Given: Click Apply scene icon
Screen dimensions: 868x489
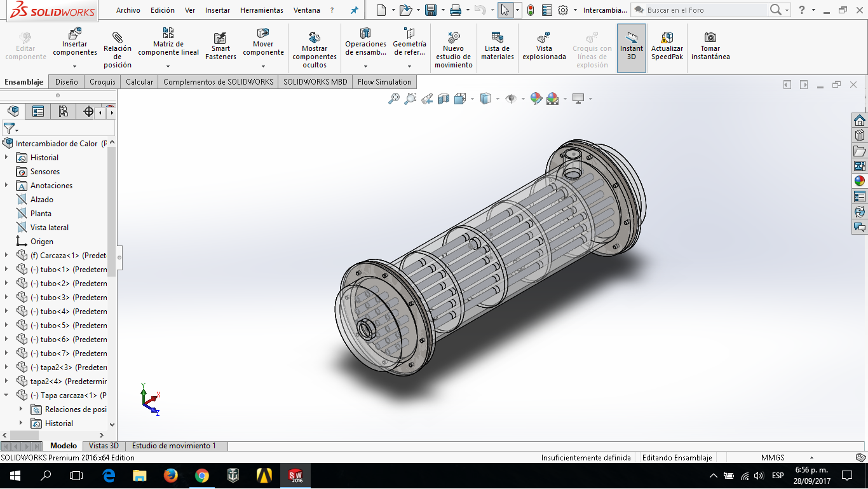Looking at the screenshot, I should (552, 99).
